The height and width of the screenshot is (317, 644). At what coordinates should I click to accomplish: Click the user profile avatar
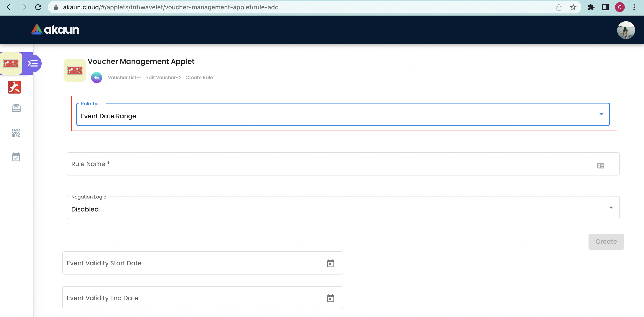point(625,30)
